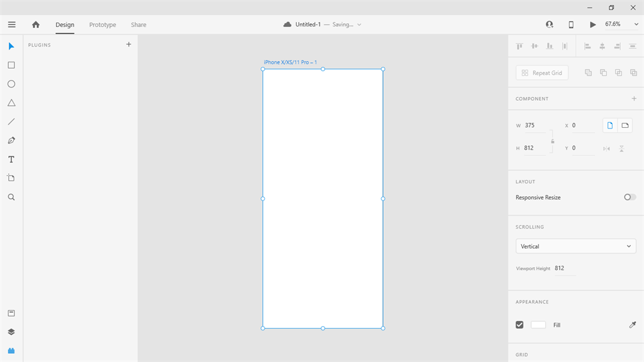This screenshot has width=644, height=362.
Task: Switch to the Design tab
Action: click(65, 25)
